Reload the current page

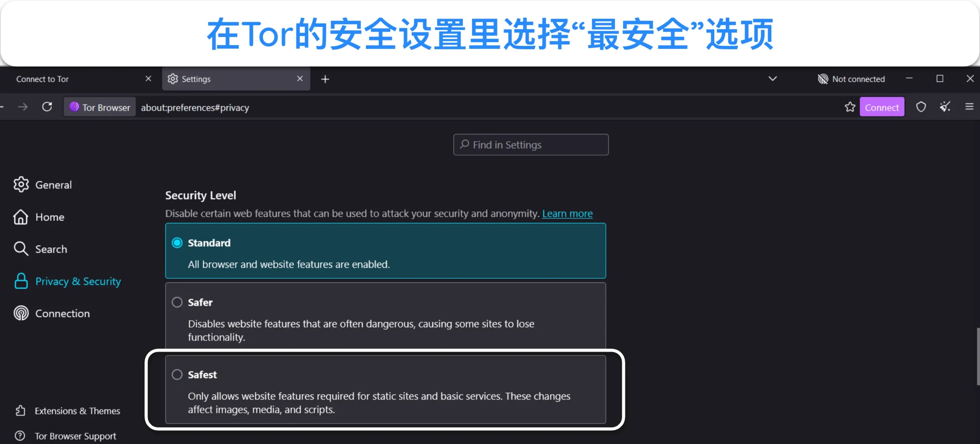(47, 107)
